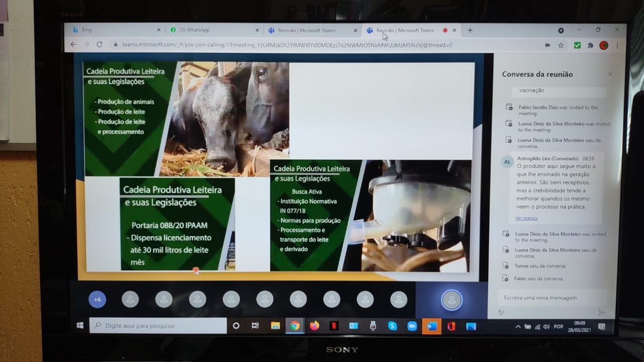Close the Conversa da reunião chat panel
This screenshot has height=362, width=644.
point(610,74)
